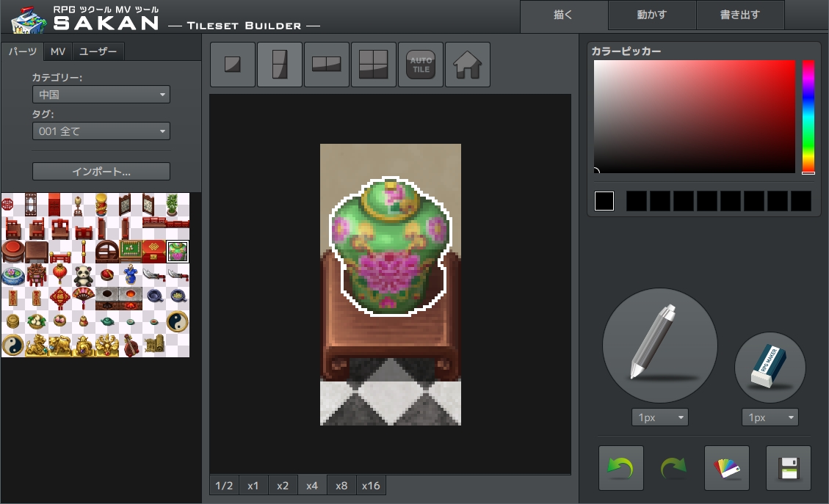Image resolution: width=829 pixels, height=504 pixels.
Task: Expand the タグ dropdown showing 001 全て
Action: (101, 131)
